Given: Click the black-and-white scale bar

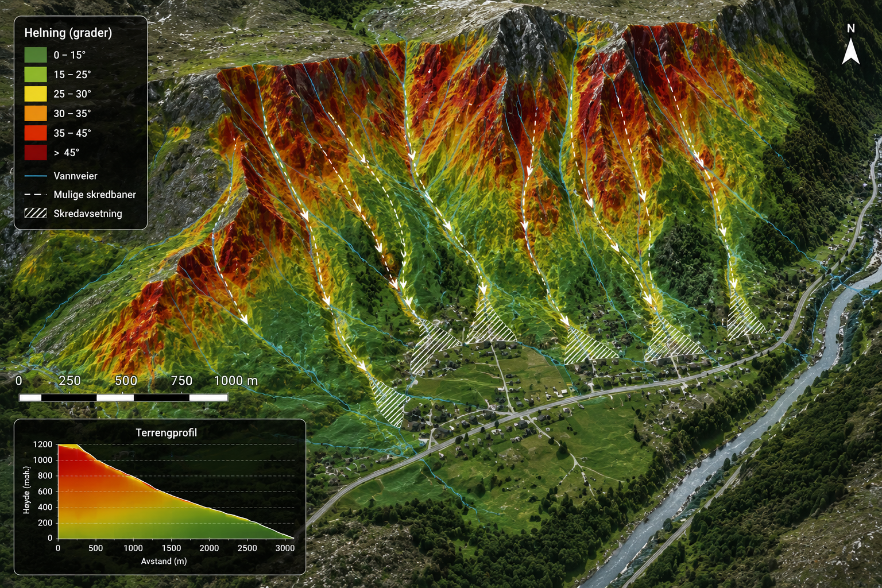Looking at the screenshot, I should [123, 397].
